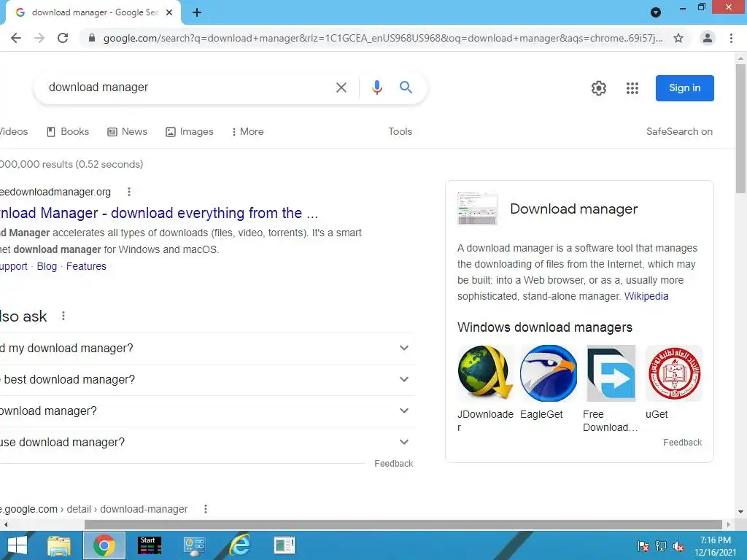Open options dots beside freedownloadmanager.org result

(128, 192)
